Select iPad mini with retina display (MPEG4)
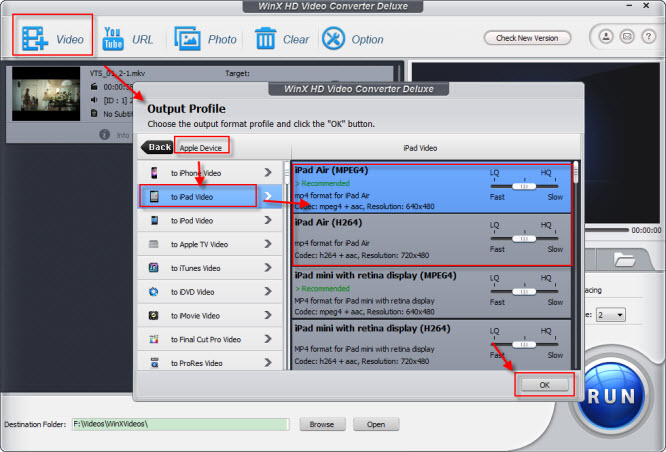666x452 pixels. click(431, 293)
